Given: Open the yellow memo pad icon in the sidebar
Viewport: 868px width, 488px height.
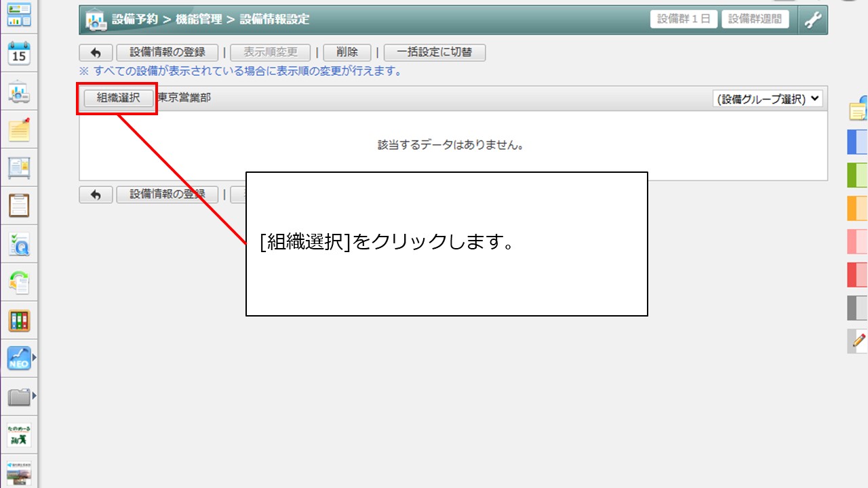Looking at the screenshot, I should tap(18, 129).
